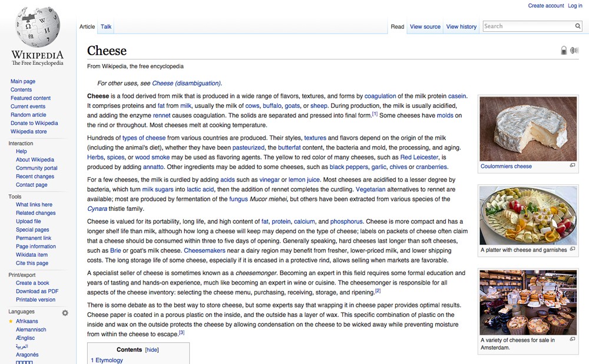589x364 pixels.
Task: Open the Current events link
Action: [x=28, y=106]
